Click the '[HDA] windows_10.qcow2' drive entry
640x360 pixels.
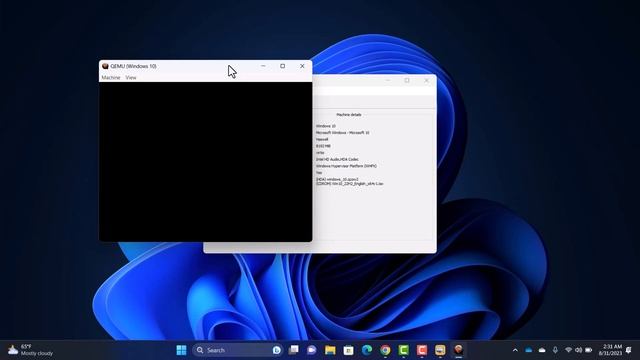[x=337, y=179]
